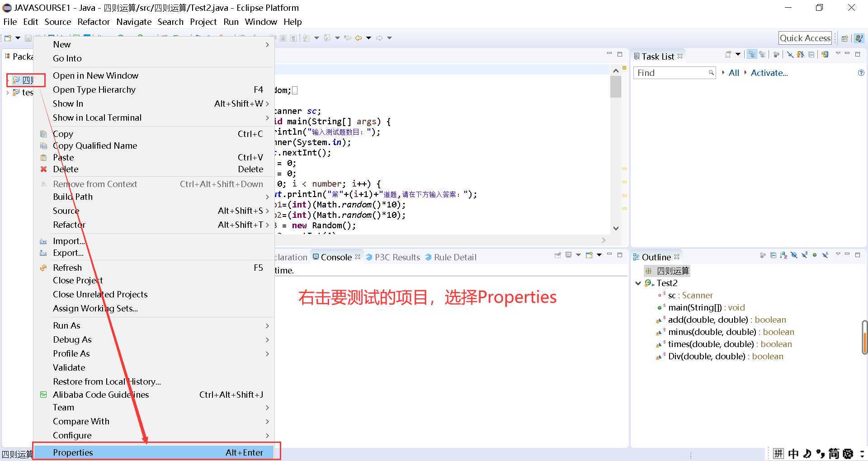
Task: Collapse all tasks in Task List
Action: click(x=811, y=54)
